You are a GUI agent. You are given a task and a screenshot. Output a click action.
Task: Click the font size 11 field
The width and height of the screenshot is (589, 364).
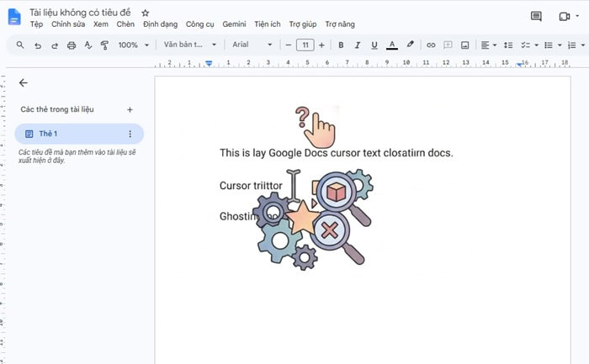pyautogui.click(x=305, y=45)
